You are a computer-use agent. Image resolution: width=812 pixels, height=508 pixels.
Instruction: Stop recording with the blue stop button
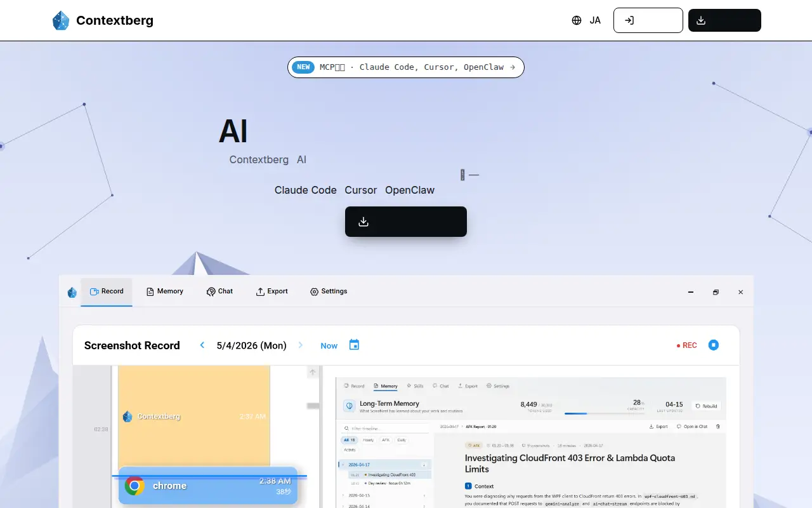tap(714, 345)
